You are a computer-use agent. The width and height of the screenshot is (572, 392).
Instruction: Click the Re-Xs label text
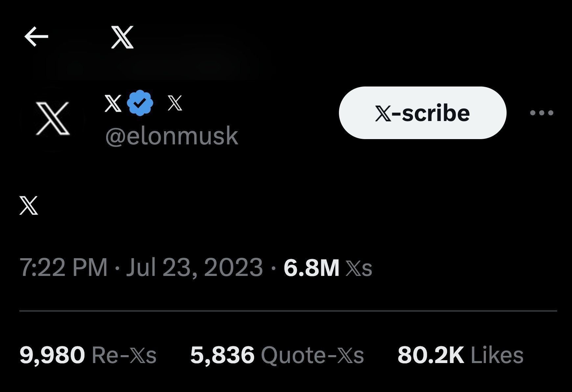[124, 355]
